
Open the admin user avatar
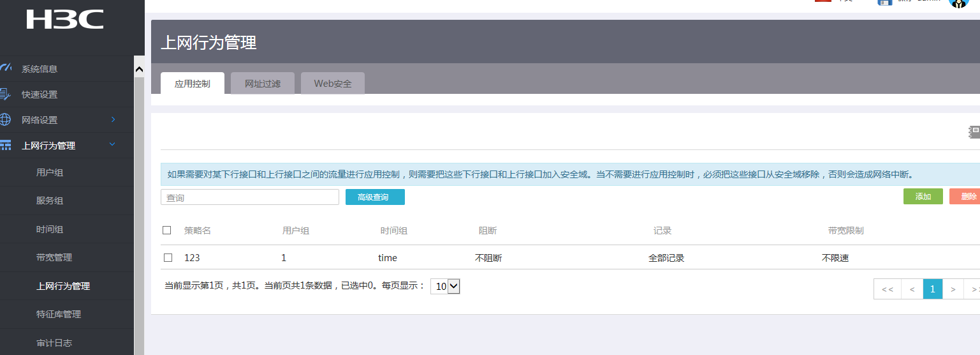pyautogui.click(x=959, y=2)
